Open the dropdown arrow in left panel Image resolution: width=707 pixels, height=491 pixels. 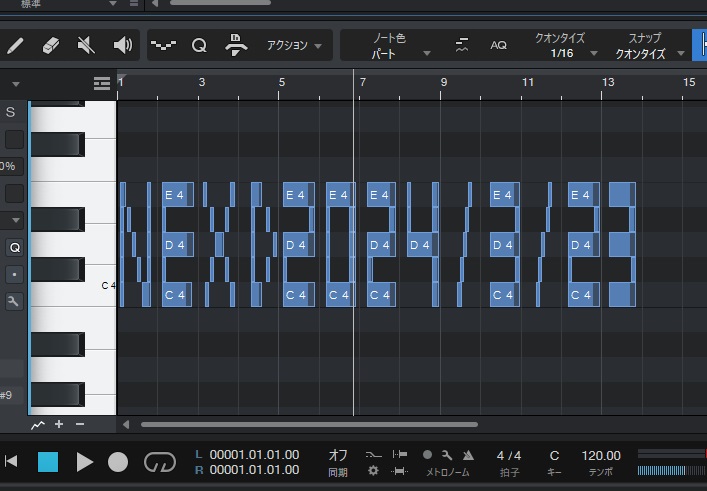16,220
